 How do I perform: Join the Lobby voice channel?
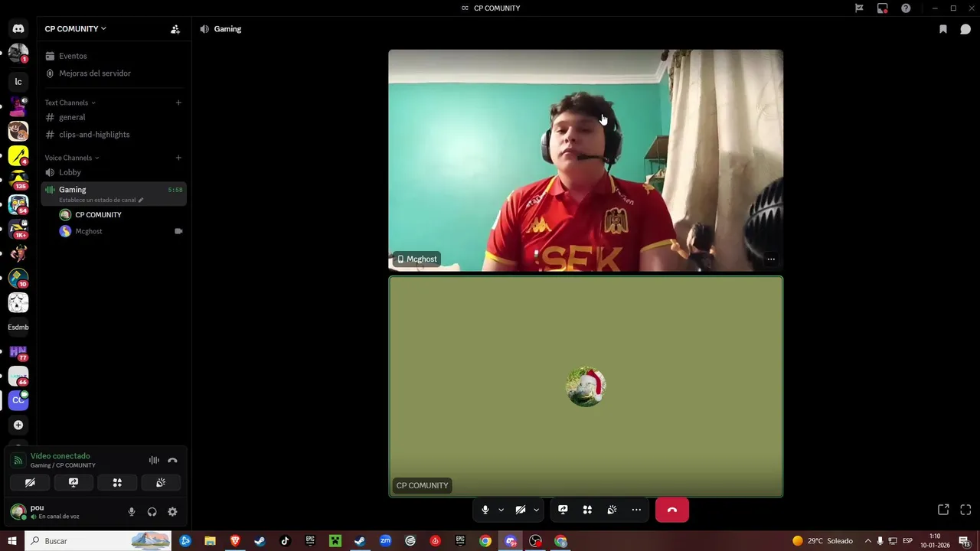coord(113,172)
